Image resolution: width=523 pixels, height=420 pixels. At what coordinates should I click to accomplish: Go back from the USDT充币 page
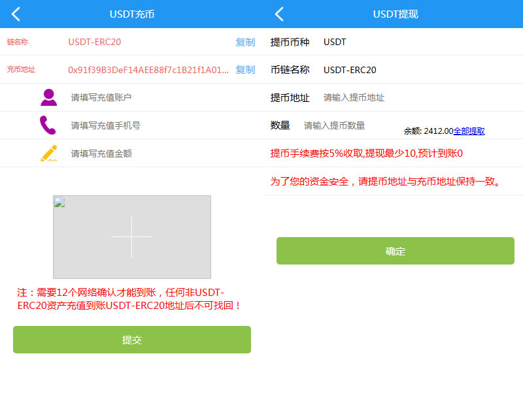coord(16,14)
